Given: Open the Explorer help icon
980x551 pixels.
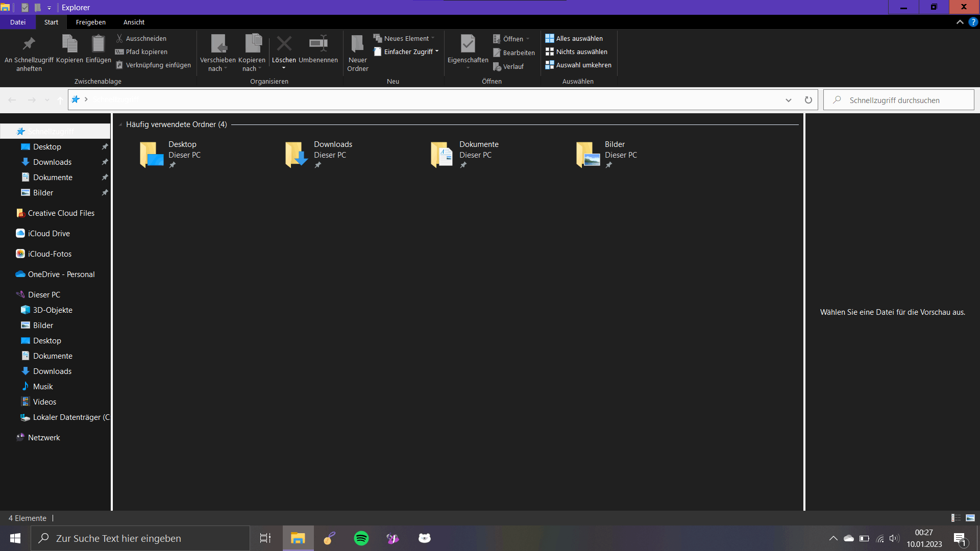Looking at the screenshot, I should tap(973, 22).
